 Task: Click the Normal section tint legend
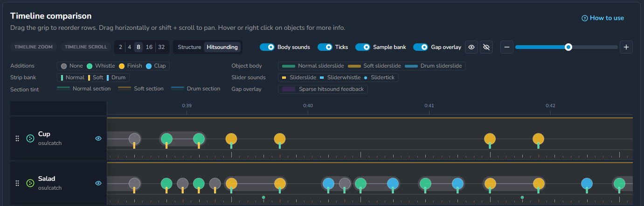(84, 89)
